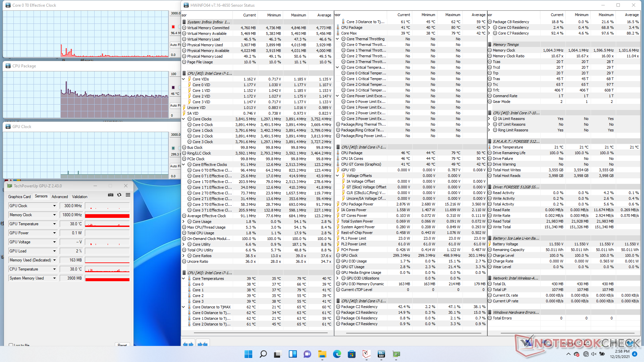The image size is (644, 362).
Task: Open the System Memory Used sensor dropdown
Action: click(x=54, y=278)
